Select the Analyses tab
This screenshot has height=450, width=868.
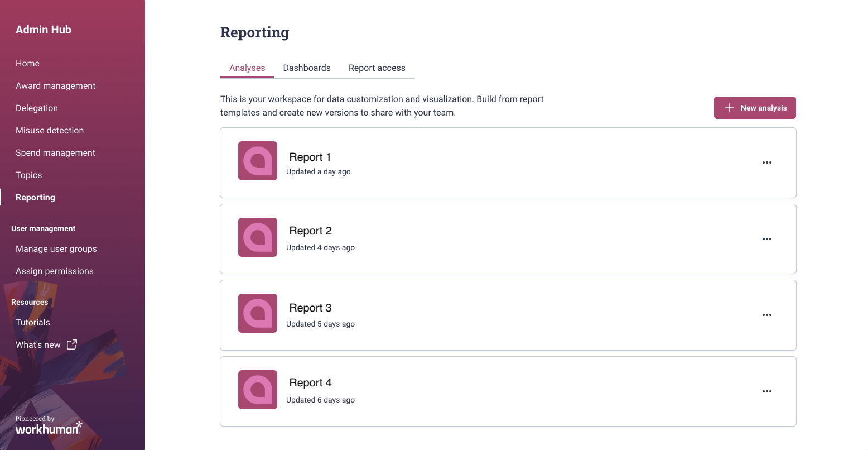tap(247, 68)
